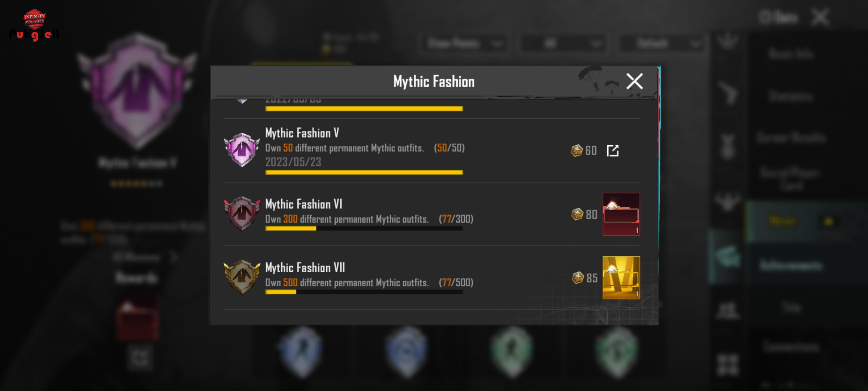The width and height of the screenshot is (868, 391).
Task: Click the Mythic Fashion VI title text
Action: pos(303,204)
